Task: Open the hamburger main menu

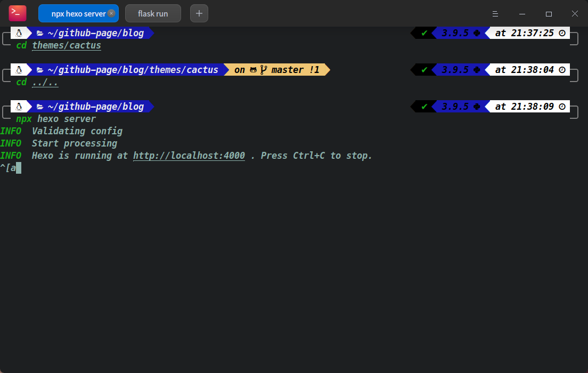Action: click(x=495, y=13)
